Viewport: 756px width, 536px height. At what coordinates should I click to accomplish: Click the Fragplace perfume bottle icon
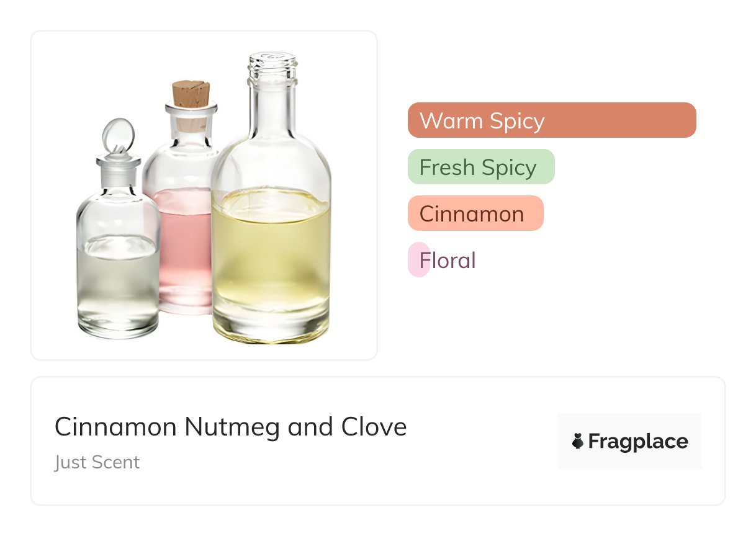pyautogui.click(x=578, y=441)
